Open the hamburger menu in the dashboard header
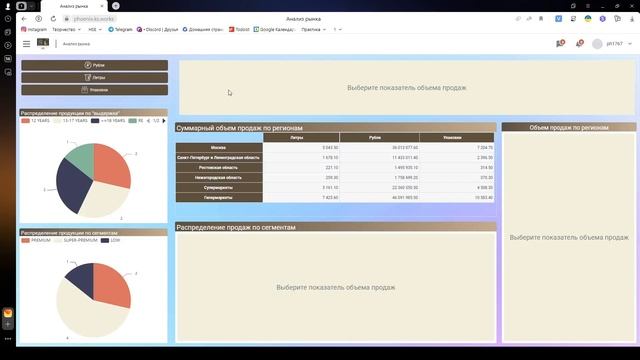The height and width of the screenshot is (360, 640). (x=27, y=44)
